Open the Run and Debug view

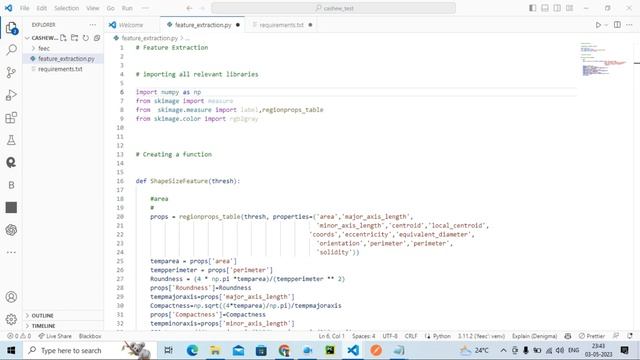coord(11,95)
